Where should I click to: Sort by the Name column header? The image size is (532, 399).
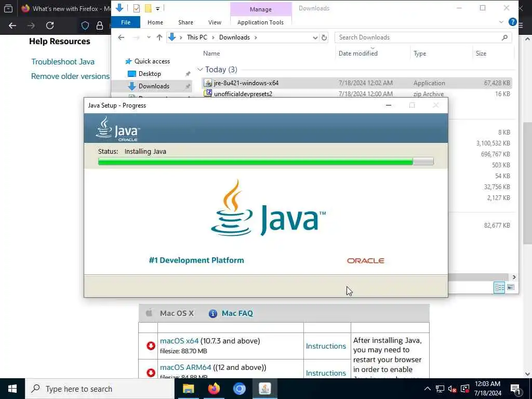click(x=211, y=54)
